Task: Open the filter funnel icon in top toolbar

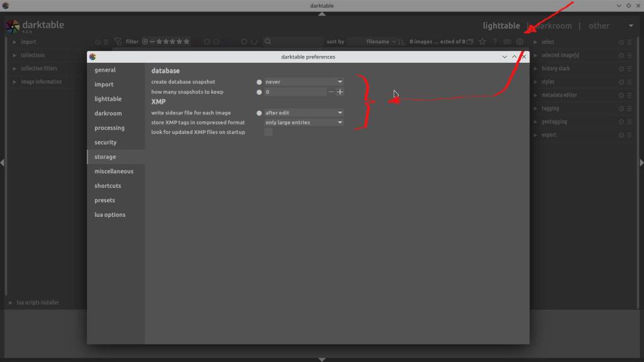Action: tap(118, 41)
